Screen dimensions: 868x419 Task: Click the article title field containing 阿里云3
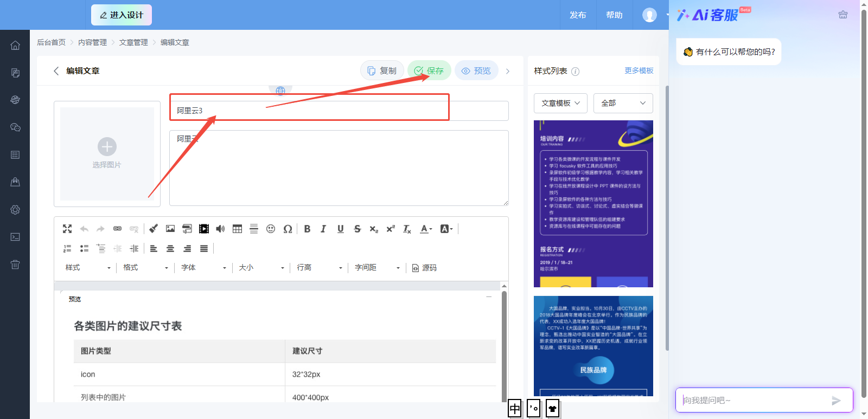tap(339, 111)
